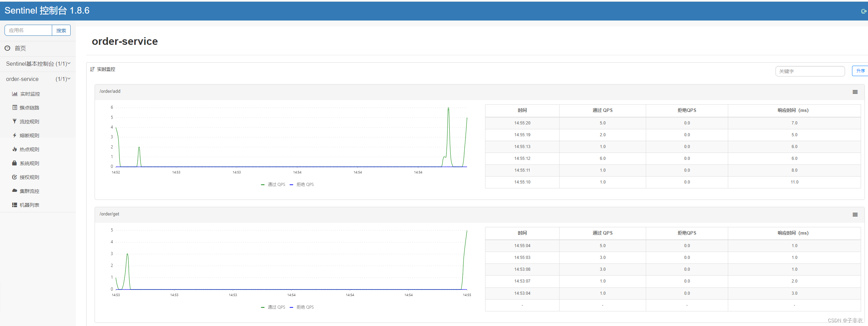
Task: Collapse the order-service app group
Action: pyautogui.click(x=38, y=79)
